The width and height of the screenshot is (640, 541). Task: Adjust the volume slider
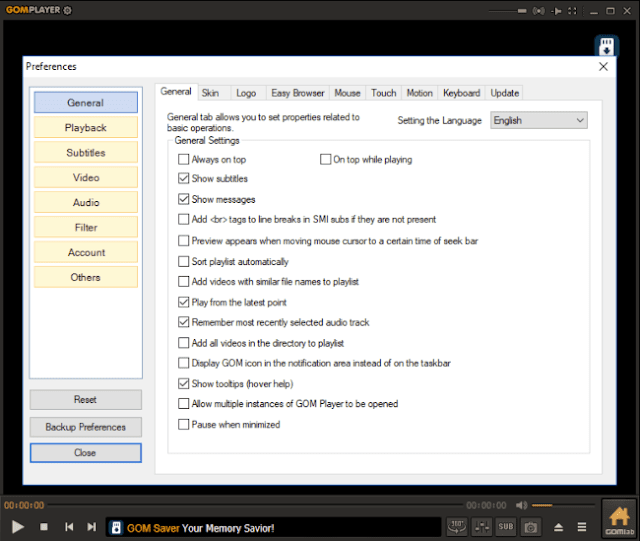point(562,505)
